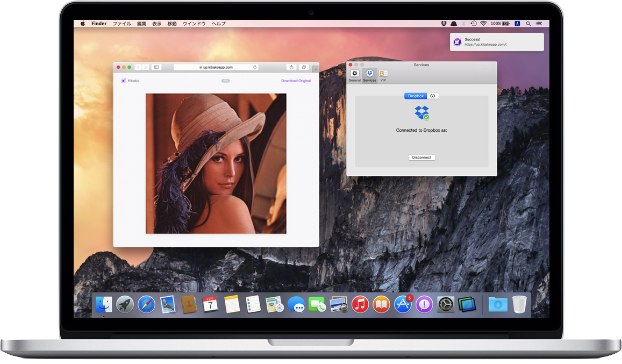Open System Preferences from the Dock

pos(446,305)
